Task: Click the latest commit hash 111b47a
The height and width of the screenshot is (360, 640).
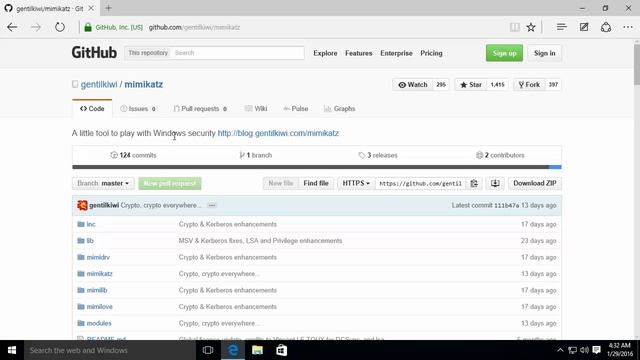Action: pos(506,205)
